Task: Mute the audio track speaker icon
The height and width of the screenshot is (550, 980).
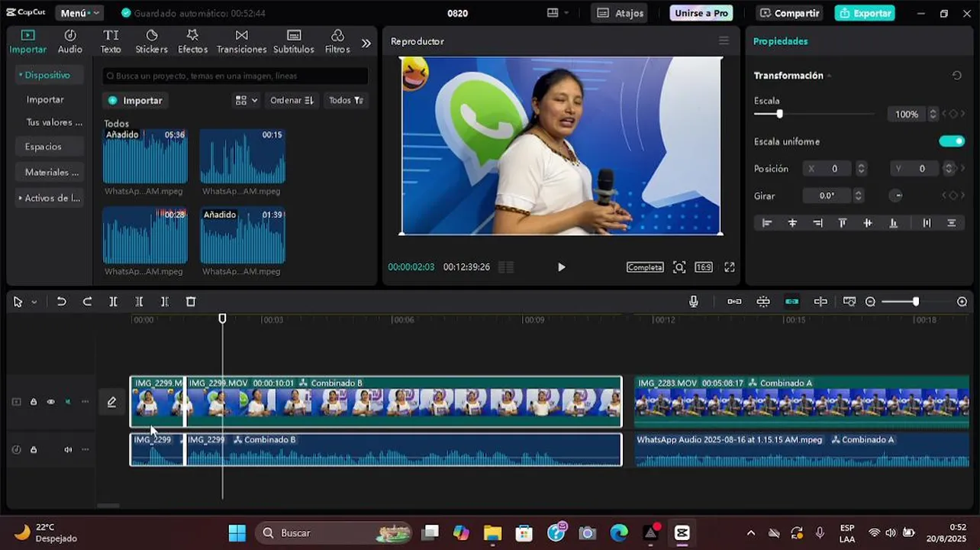Action: point(68,450)
